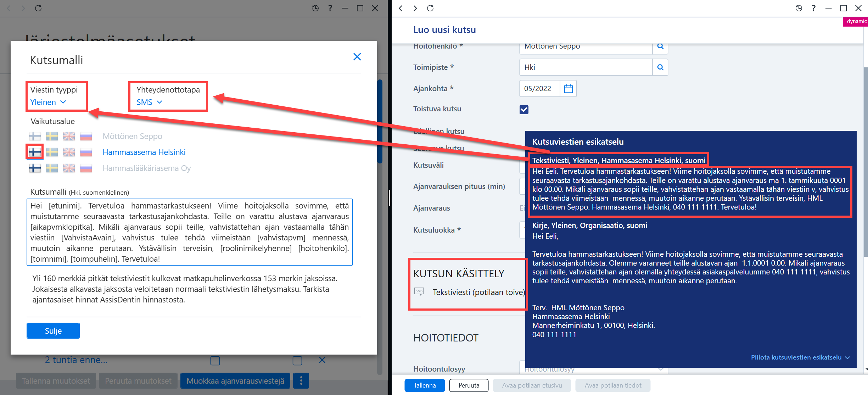Click Tallenna muutokset in left window
This screenshot has width=868, height=395.
(56, 381)
